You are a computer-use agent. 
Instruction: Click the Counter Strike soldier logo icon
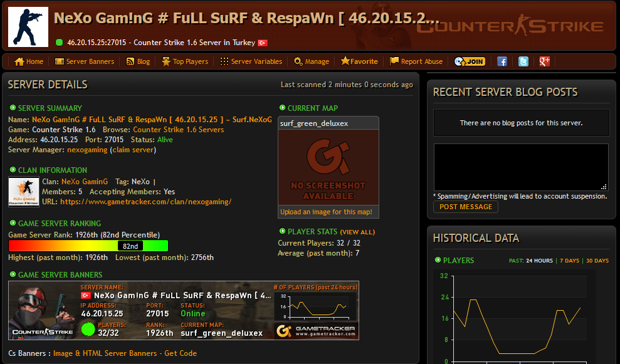click(x=28, y=26)
